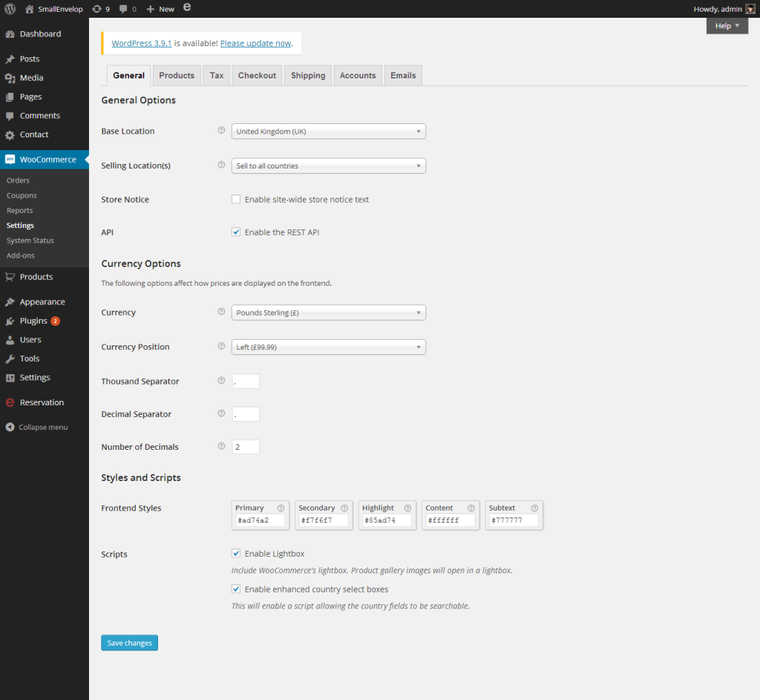
Task: Click the Thousand Separator input field
Action: (x=246, y=382)
